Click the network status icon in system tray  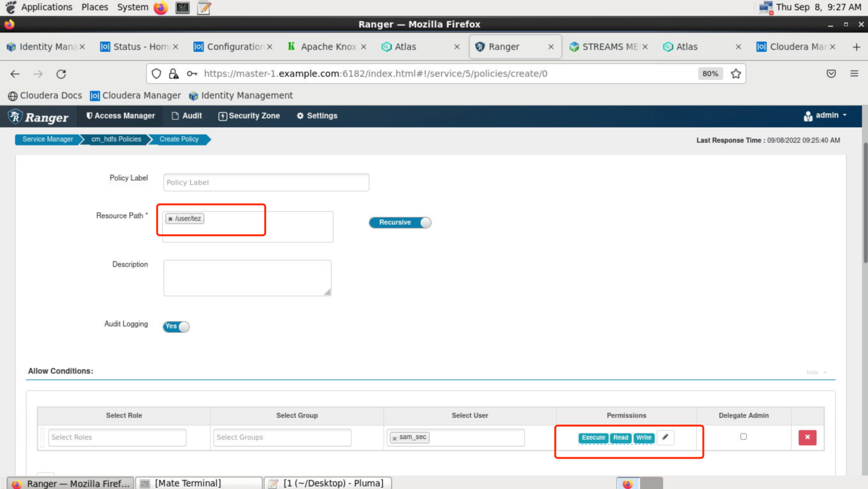pos(765,7)
